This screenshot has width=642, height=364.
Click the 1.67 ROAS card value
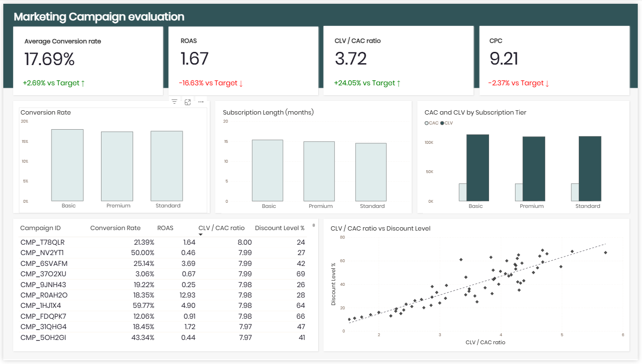(194, 59)
